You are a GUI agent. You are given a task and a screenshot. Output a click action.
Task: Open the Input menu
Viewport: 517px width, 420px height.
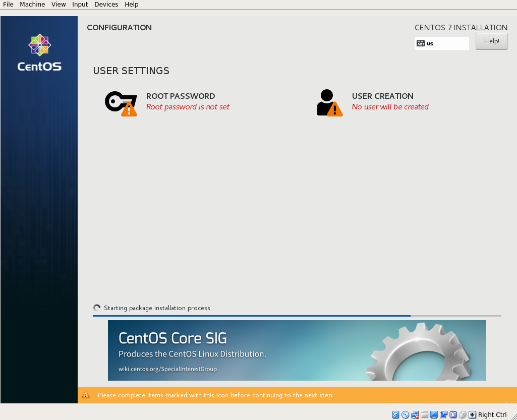point(80,4)
